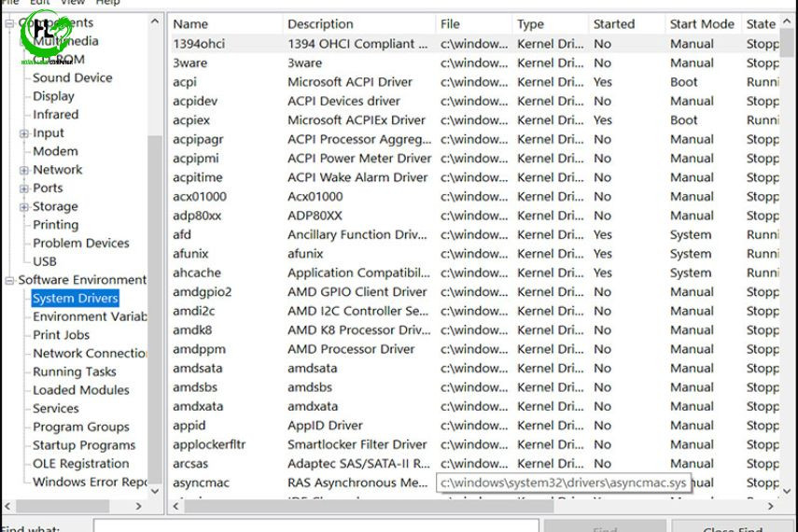Open Startup Programs item
Image resolution: width=798 pixels, height=532 pixels.
pos(84,445)
